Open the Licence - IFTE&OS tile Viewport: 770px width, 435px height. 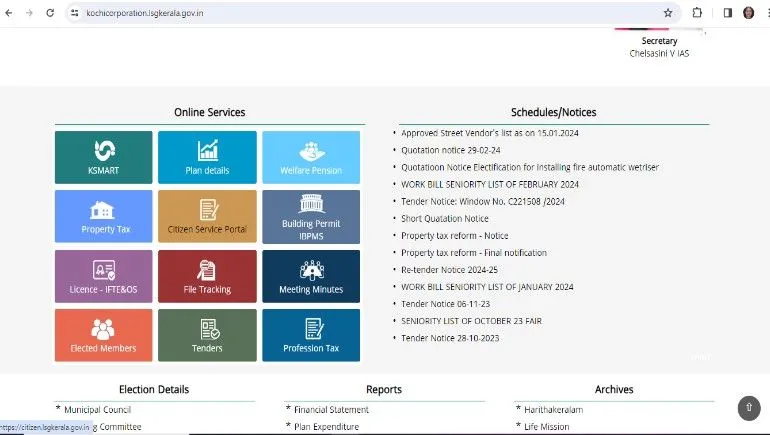[x=103, y=276]
